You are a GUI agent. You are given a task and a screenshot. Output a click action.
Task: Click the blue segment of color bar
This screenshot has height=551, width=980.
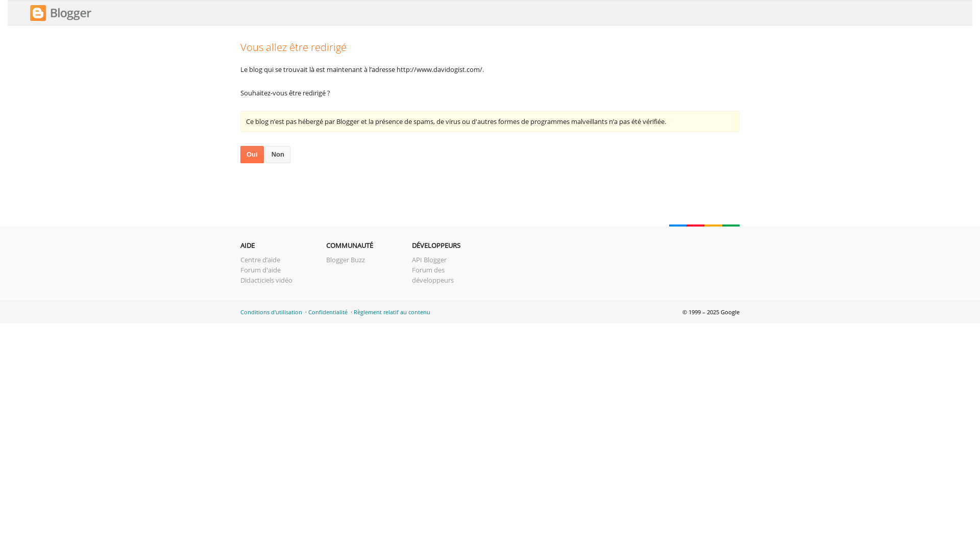[x=678, y=225]
